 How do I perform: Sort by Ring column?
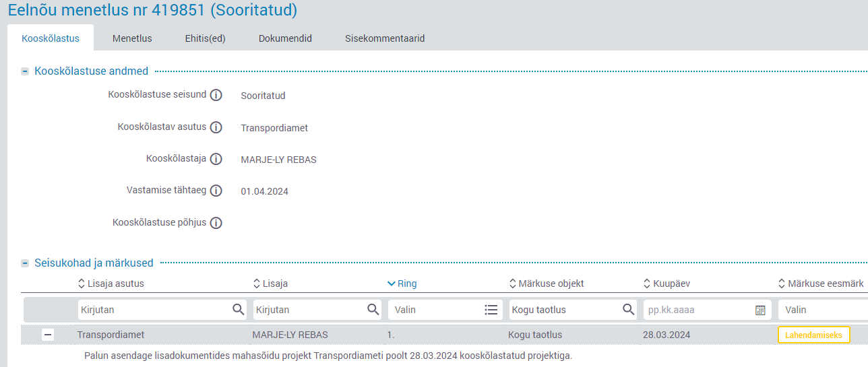[x=402, y=283]
